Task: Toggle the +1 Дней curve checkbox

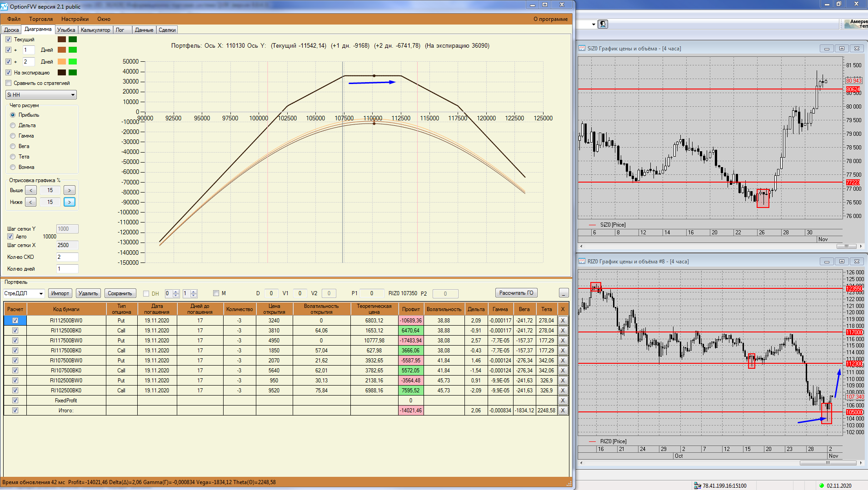Action: click(9, 50)
